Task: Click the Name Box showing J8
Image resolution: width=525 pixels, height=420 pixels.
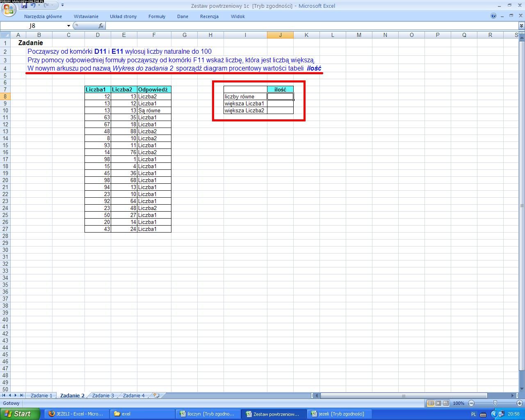Action: (33, 26)
